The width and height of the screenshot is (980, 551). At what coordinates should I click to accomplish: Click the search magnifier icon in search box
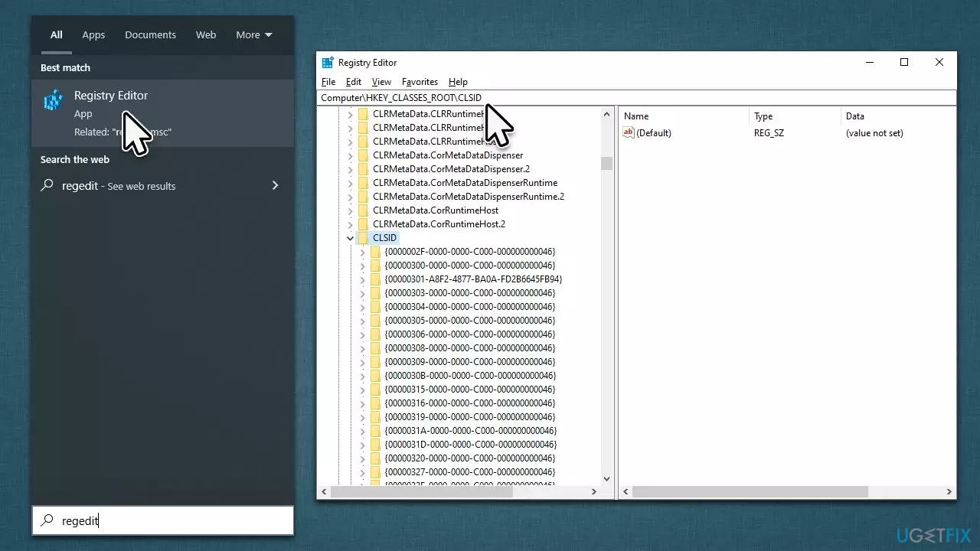coord(47,520)
